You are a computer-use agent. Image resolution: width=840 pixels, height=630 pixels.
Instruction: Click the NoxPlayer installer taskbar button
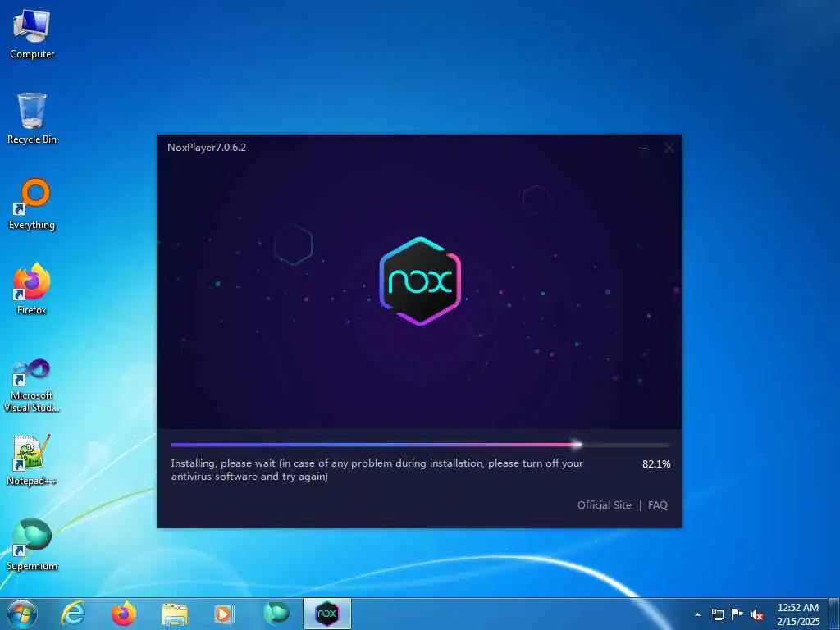(327, 614)
